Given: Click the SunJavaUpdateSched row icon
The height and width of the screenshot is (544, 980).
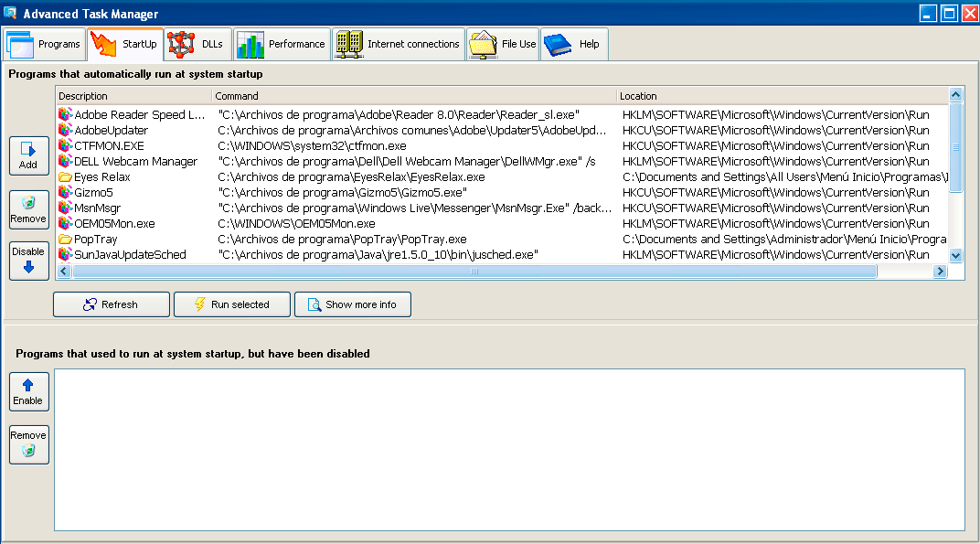Looking at the screenshot, I should pos(65,254).
